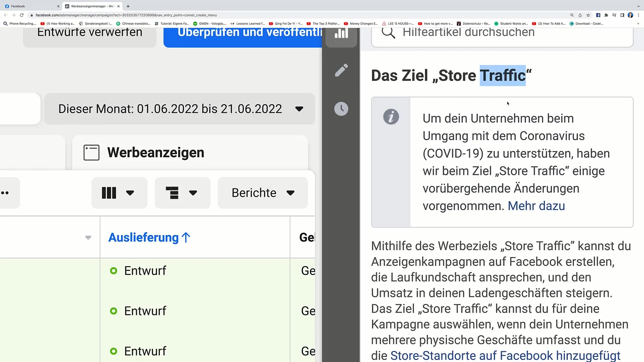Open the Chrome three-dot menu
This screenshot has width=644, height=362.
638,15
